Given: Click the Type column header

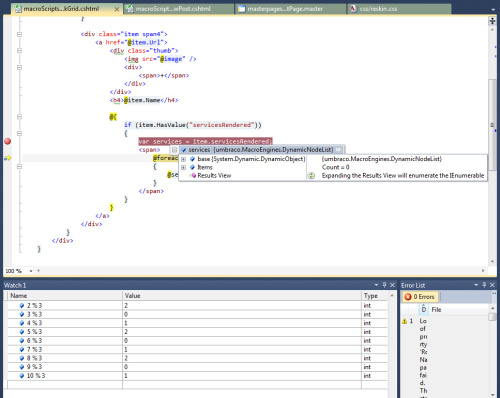Looking at the screenshot, I should [x=374, y=296].
